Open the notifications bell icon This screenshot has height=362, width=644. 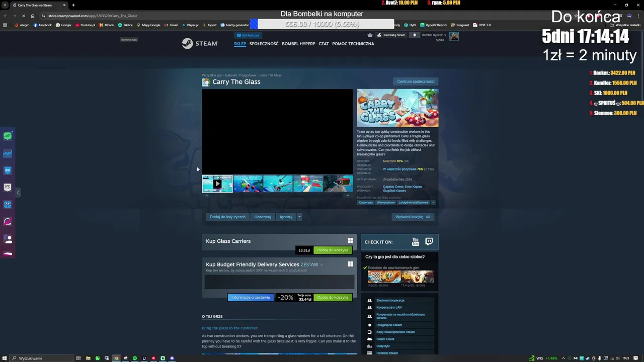coord(415,35)
